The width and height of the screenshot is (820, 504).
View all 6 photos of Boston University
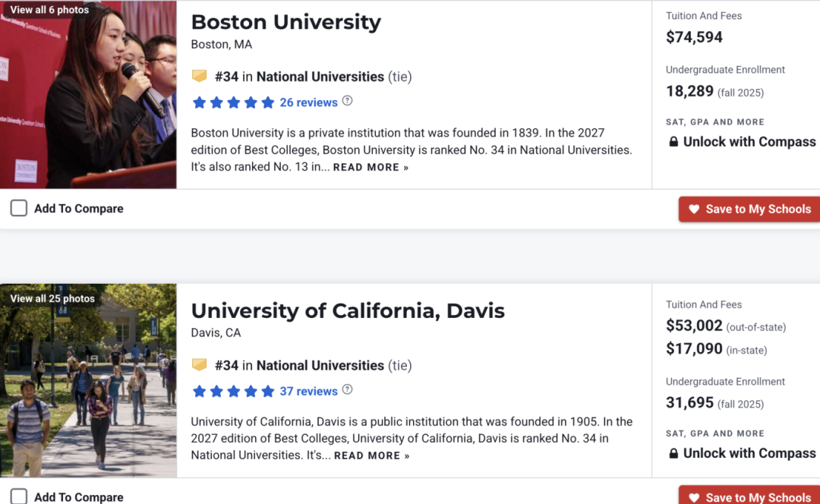(49, 9)
